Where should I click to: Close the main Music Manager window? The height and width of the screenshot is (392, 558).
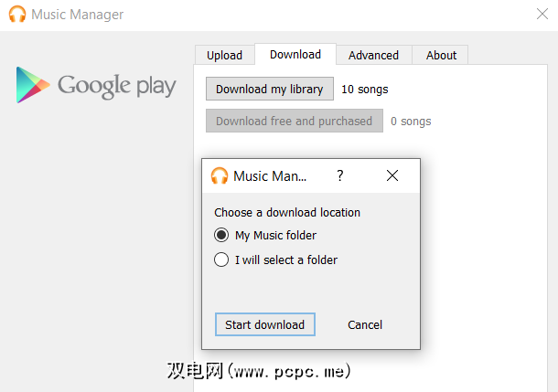point(542,14)
